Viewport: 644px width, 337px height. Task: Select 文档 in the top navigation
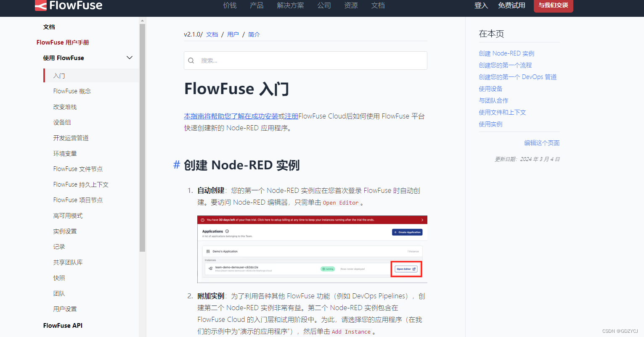(x=377, y=5)
